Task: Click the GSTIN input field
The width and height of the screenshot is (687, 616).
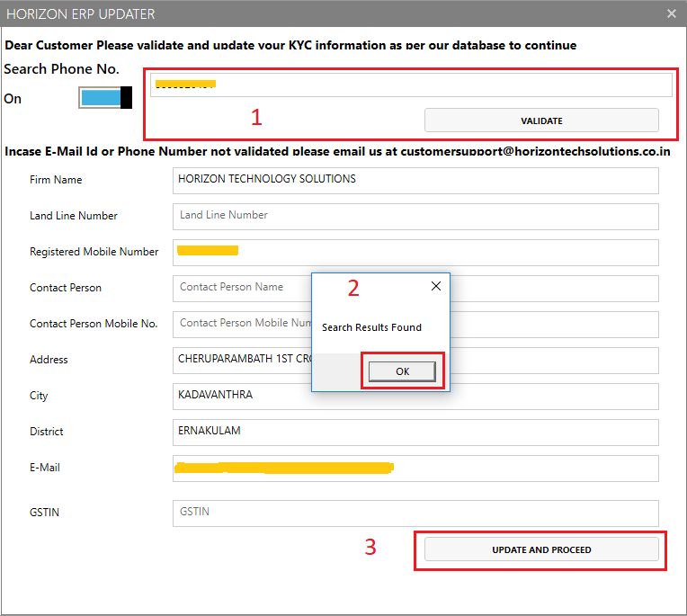Action: point(415,513)
